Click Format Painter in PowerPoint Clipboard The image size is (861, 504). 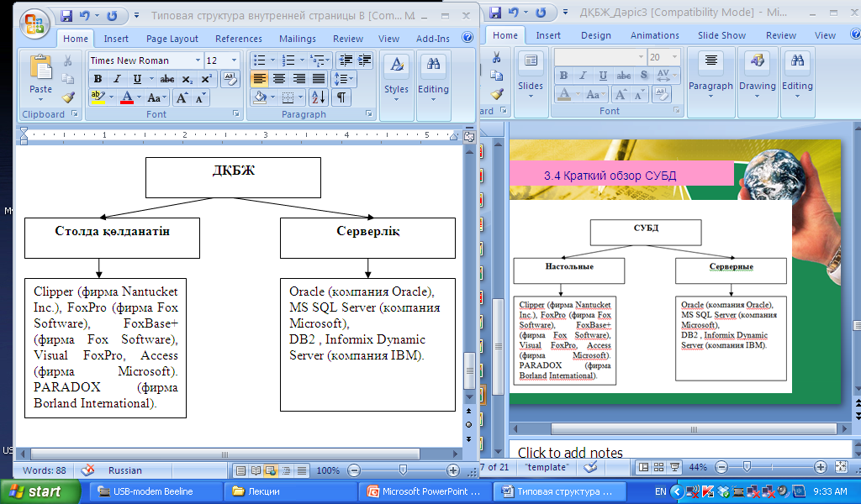tap(496, 94)
